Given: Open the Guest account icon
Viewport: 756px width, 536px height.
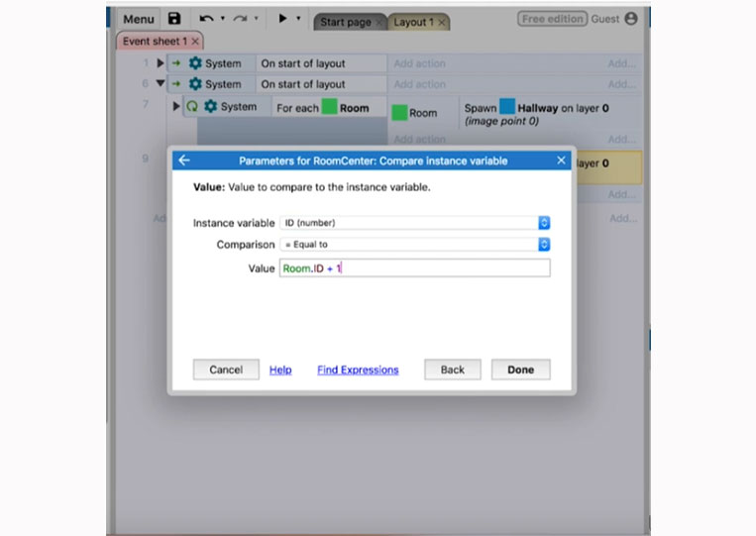Looking at the screenshot, I should (630, 19).
